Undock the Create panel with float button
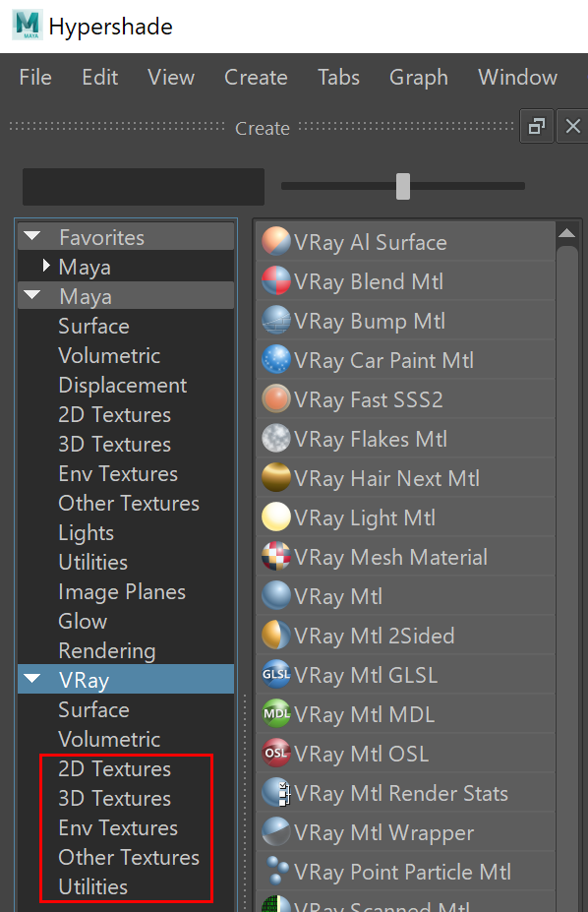The image size is (588, 912). pos(536,126)
